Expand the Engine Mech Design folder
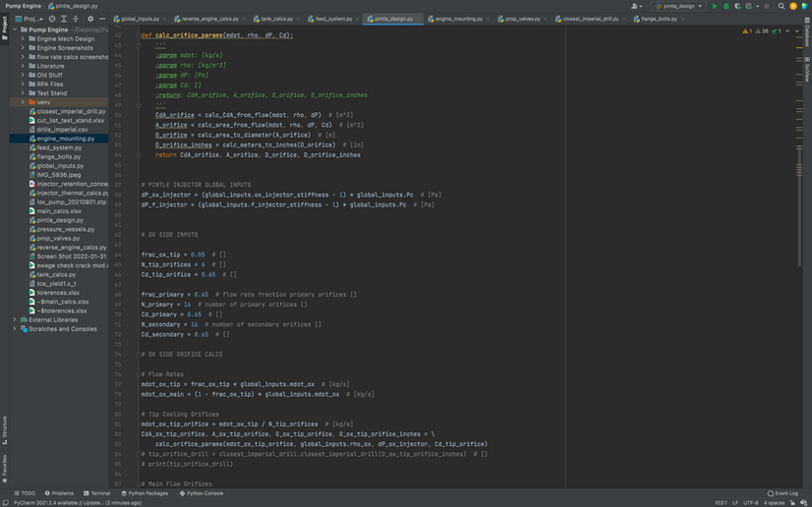The width and height of the screenshot is (812, 507). [x=23, y=39]
